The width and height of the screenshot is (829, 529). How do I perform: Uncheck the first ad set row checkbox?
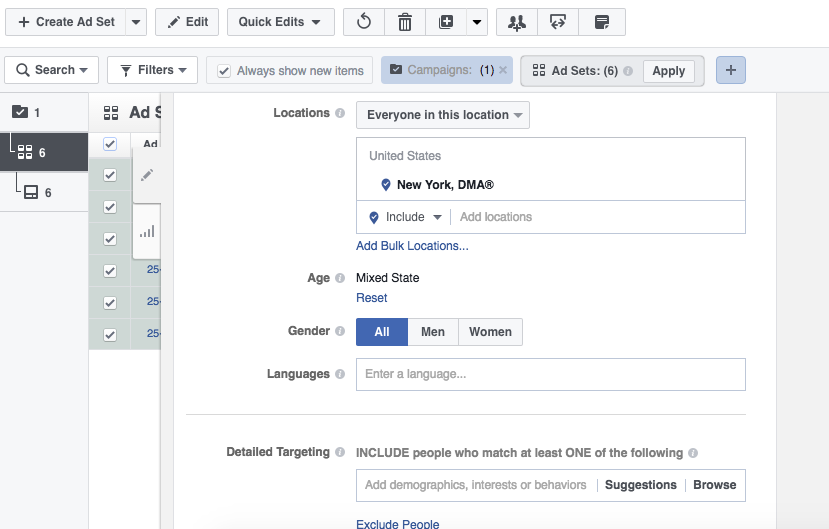[x=110, y=176]
